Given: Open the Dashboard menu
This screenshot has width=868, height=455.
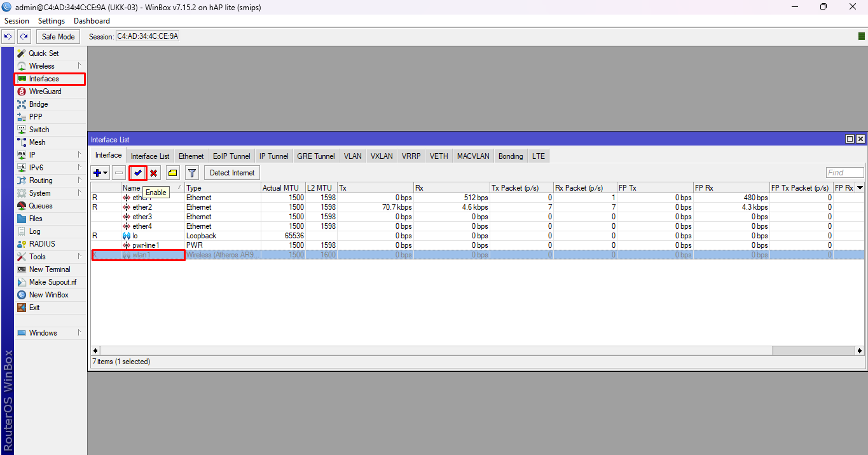Looking at the screenshot, I should [x=92, y=21].
